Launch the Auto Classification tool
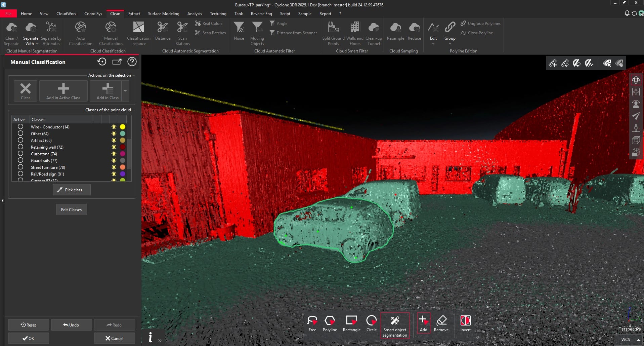644x346 pixels. click(80, 32)
